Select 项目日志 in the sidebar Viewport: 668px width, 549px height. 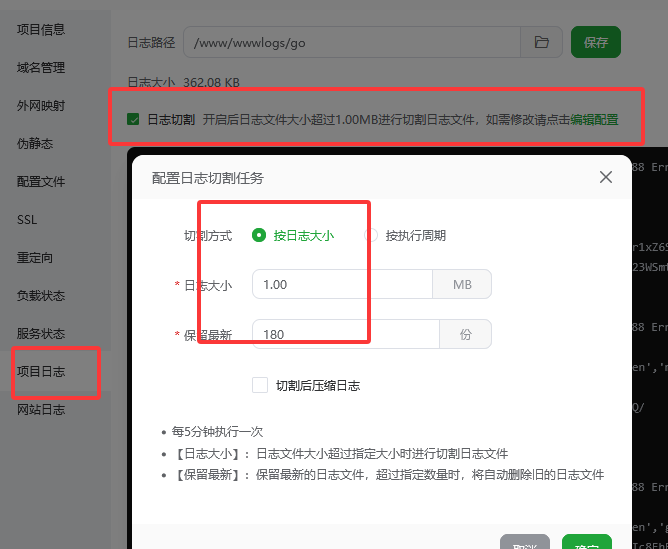[x=41, y=372]
